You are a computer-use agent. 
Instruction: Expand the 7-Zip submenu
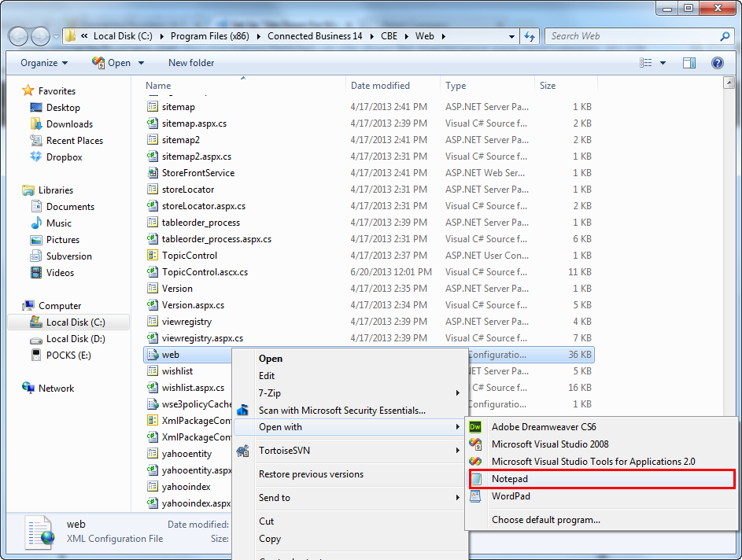click(x=457, y=393)
